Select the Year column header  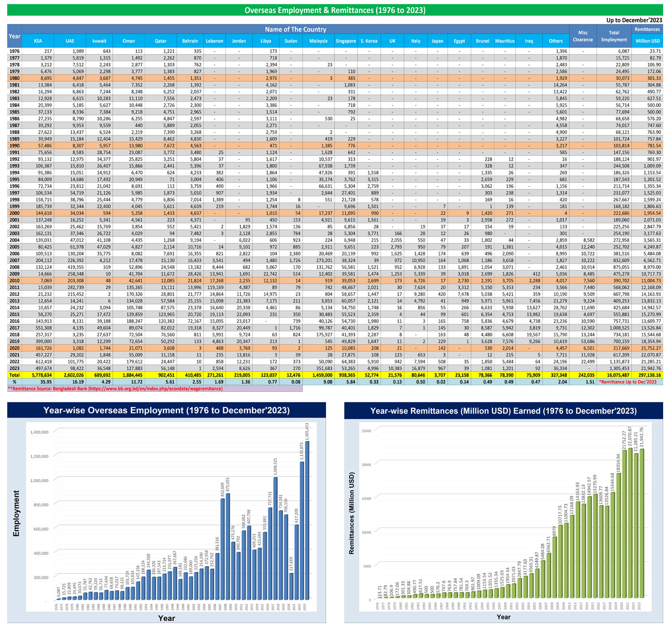pos(14,36)
